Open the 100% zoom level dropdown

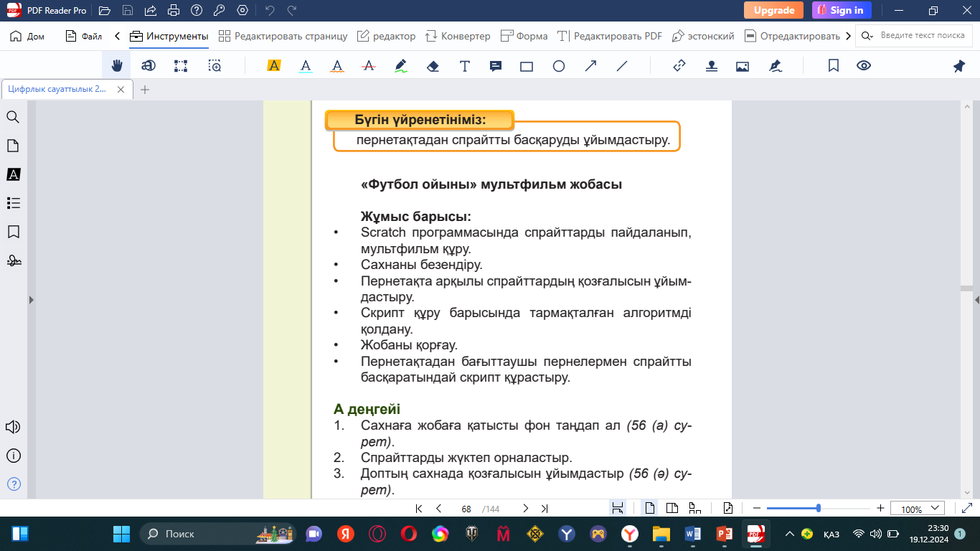tap(918, 509)
